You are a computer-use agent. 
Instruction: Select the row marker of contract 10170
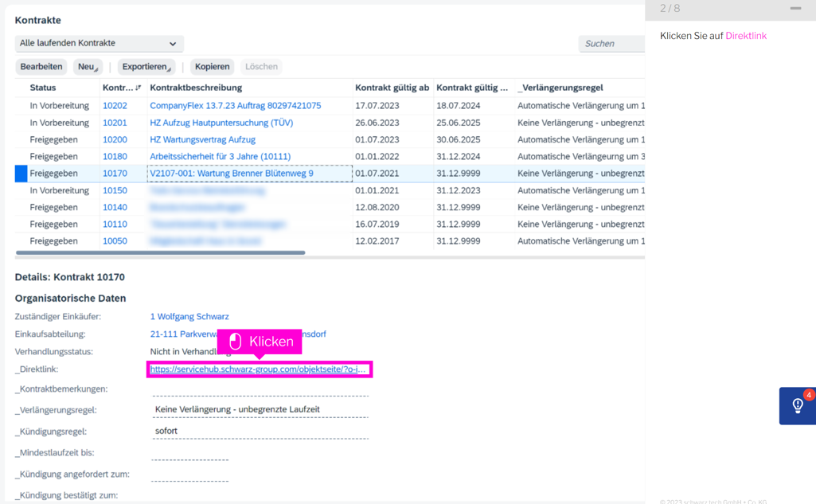[x=21, y=174]
